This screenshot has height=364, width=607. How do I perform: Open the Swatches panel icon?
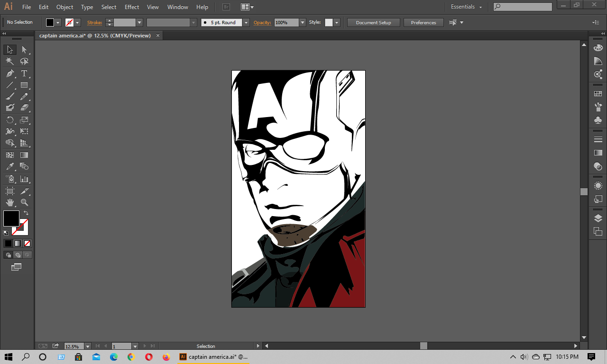pyautogui.click(x=598, y=94)
